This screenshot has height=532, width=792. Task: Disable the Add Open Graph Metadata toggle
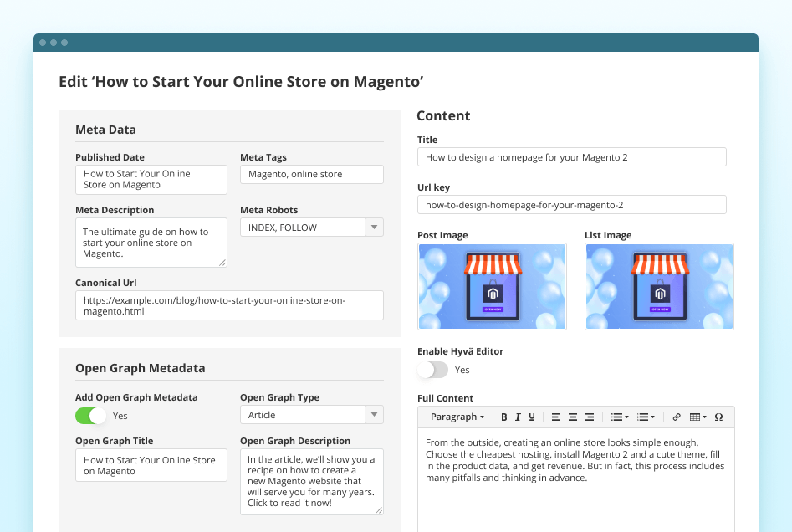click(91, 416)
